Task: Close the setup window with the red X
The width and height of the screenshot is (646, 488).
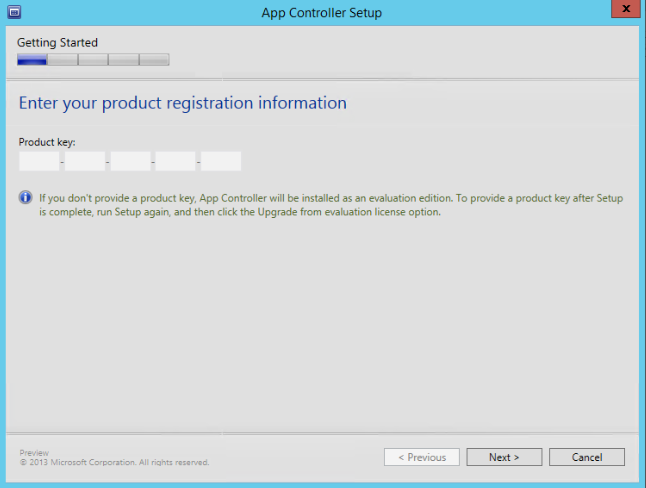Action: tap(623, 11)
